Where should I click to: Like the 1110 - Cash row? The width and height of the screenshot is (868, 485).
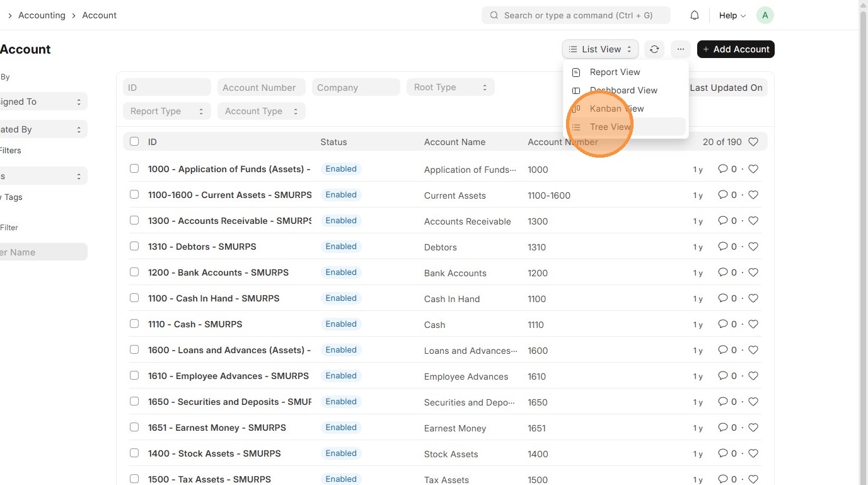753,324
